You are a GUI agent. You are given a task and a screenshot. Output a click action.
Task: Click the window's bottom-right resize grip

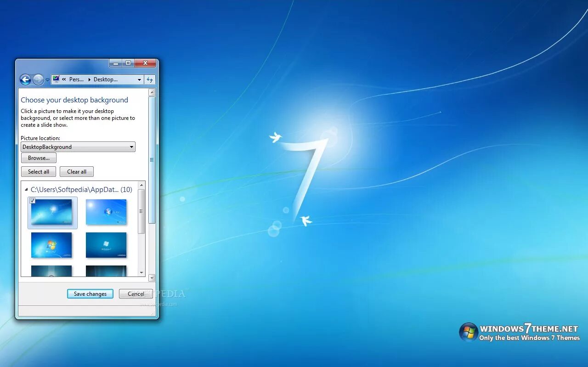[153, 314]
